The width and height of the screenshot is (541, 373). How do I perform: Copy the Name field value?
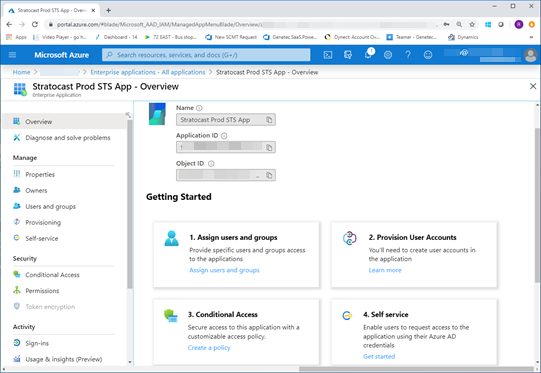pyautogui.click(x=269, y=120)
